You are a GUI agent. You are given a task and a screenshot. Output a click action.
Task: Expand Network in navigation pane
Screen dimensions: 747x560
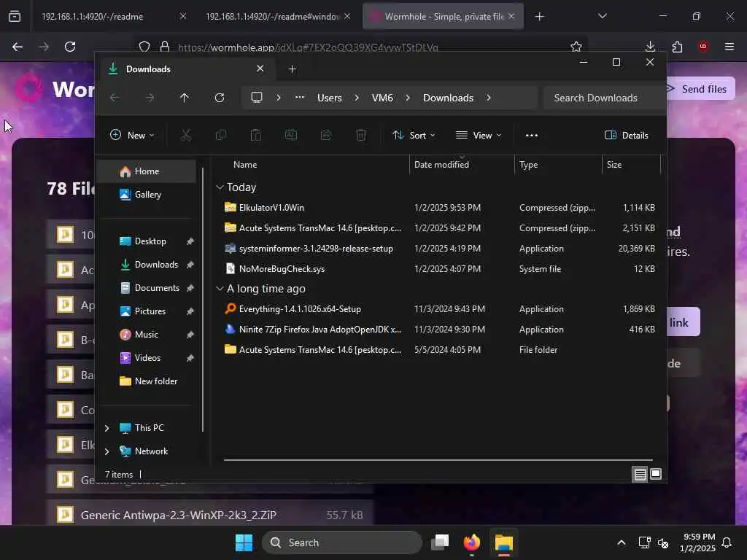pyautogui.click(x=107, y=451)
